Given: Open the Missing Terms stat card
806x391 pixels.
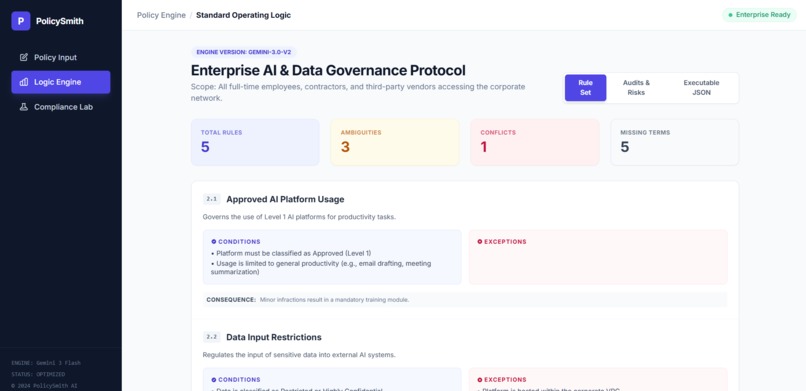Looking at the screenshot, I should pyautogui.click(x=674, y=142).
